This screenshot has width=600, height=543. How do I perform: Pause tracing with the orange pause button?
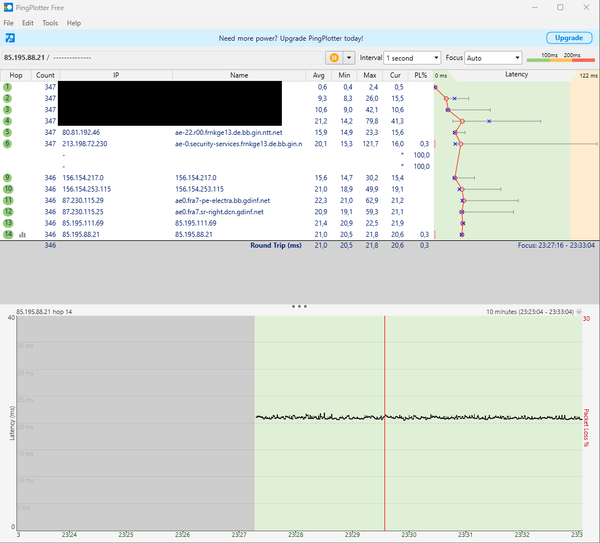tap(334, 58)
